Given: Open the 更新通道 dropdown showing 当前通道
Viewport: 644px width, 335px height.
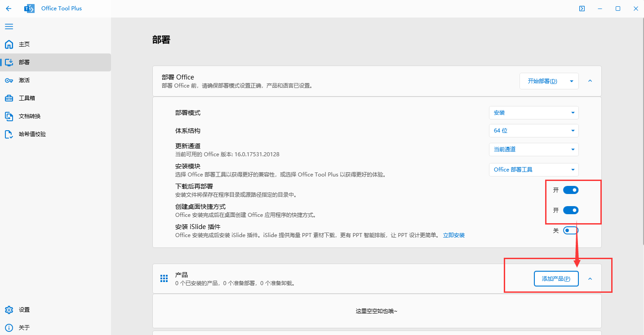Looking at the screenshot, I should pos(533,149).
